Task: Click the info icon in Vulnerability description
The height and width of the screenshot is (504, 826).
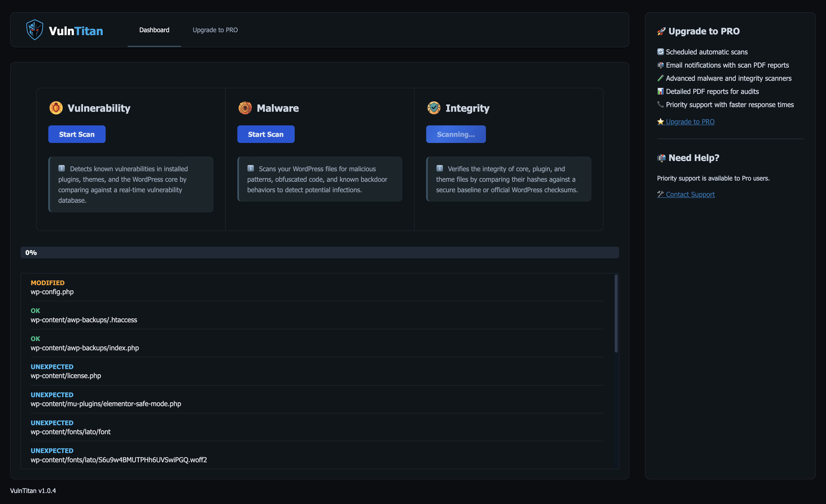Action: 62,168
